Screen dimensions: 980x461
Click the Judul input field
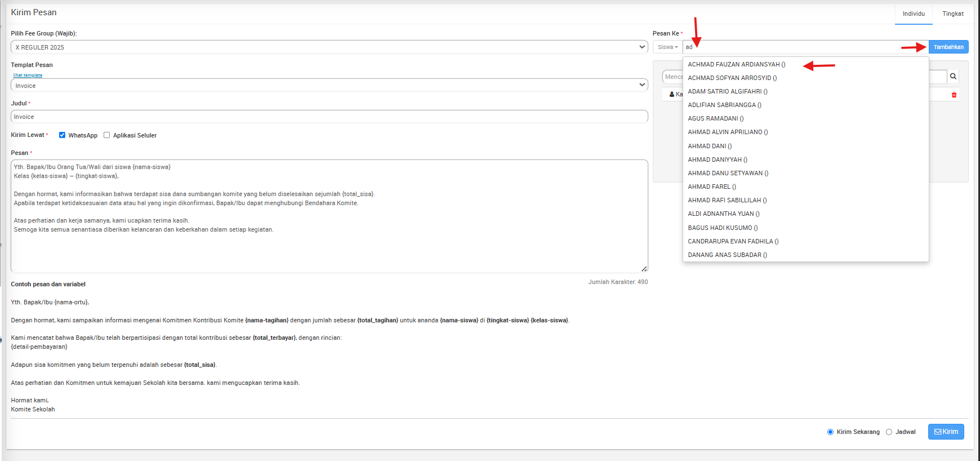[329, 117]
